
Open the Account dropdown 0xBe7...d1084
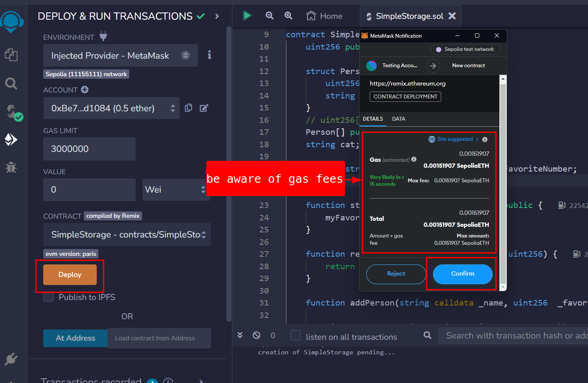[x=112, y=108]
